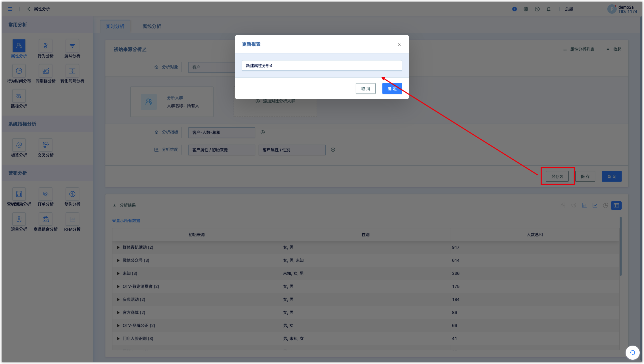Switch to 实时分析 tab
Viewport: 644px width, 364px height.
tap(115, 26)
